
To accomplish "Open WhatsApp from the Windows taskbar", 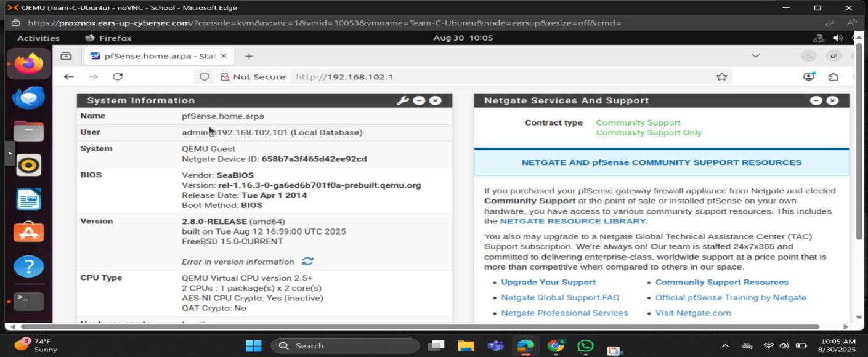I will 584,345.
